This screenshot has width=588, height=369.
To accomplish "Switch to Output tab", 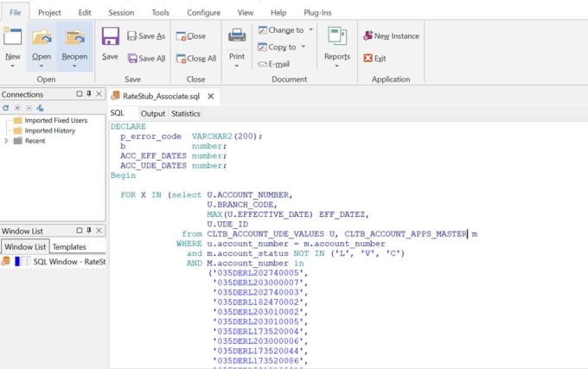I will [153, 113].
